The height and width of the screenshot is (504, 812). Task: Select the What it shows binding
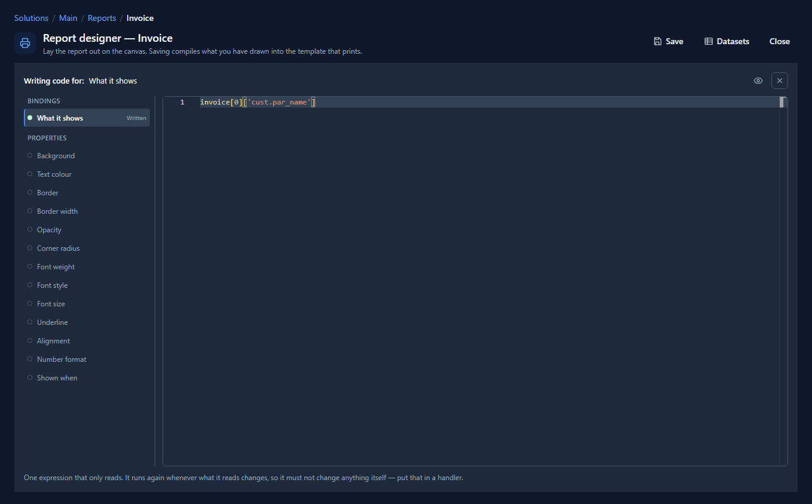pyautogui.click(x=87, y=118)
